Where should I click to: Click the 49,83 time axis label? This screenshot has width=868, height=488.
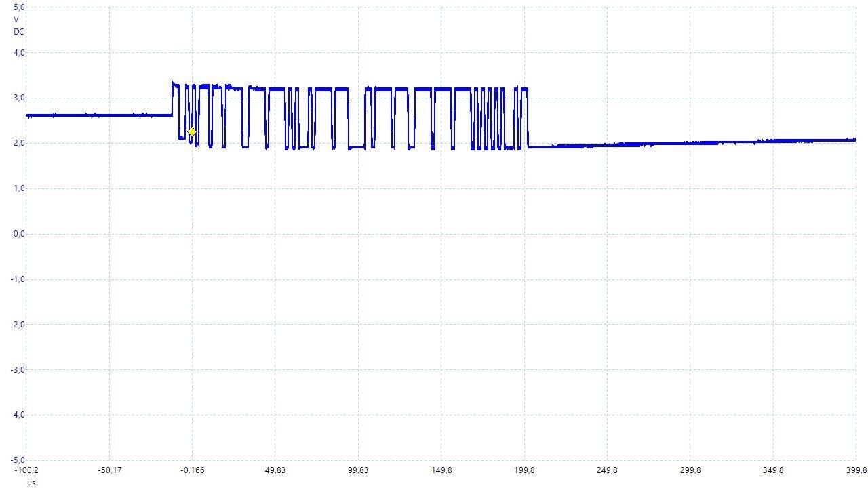tap(275, 470)
